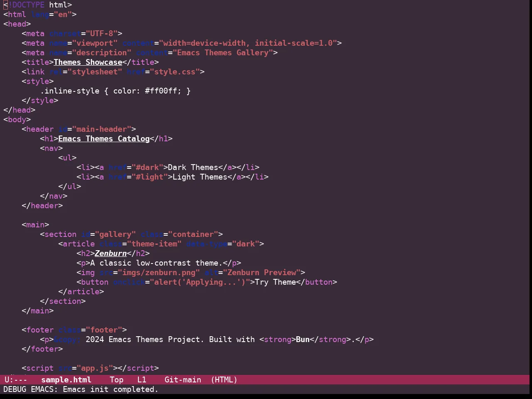Click the opening <ul> tag
Image resolution: width=532 pixels, height=399 pixels.
pos(67,158)
